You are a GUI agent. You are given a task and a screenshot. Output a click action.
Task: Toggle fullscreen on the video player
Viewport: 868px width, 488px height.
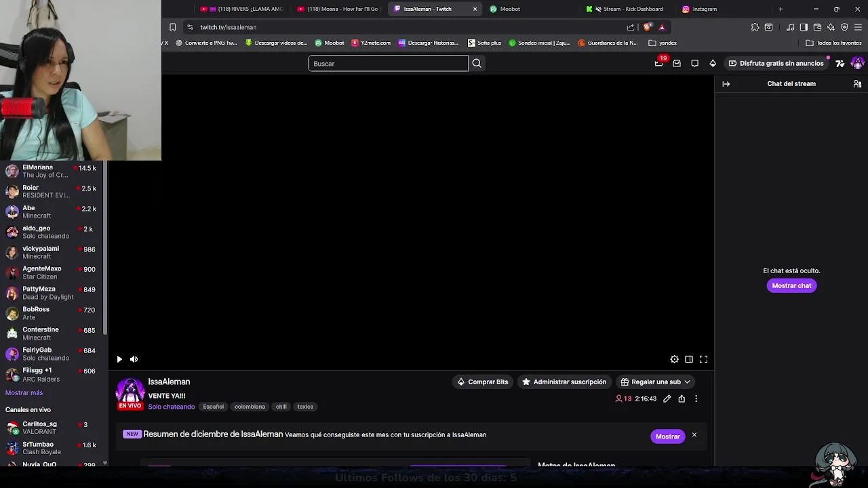point(703,359)
